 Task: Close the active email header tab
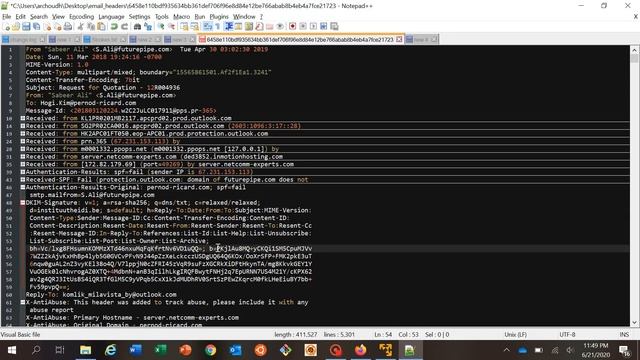[399, 39]
